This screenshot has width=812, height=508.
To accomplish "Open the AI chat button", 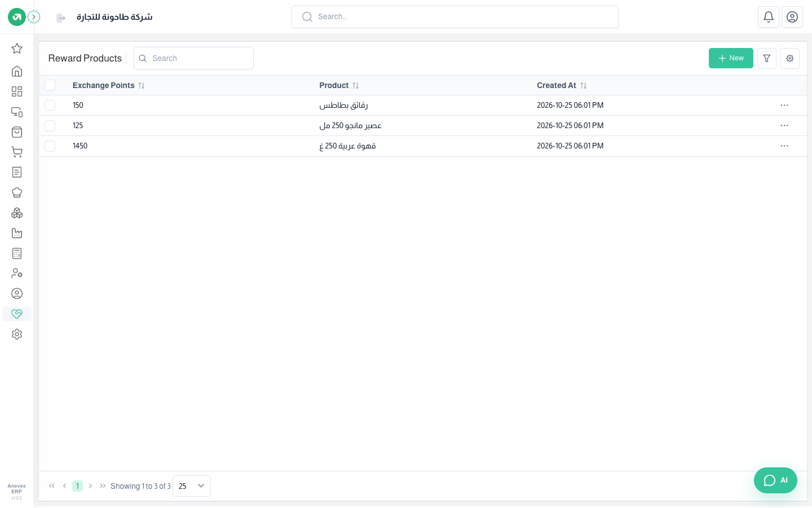I will pyautogui.click(x=775, y=480).
